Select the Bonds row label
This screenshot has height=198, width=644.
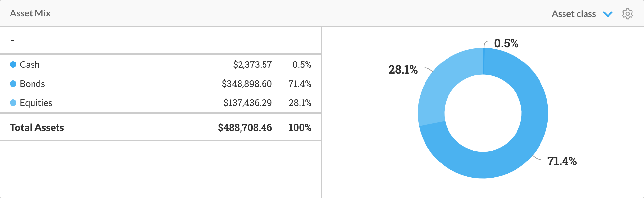click(x=32, y=84)
